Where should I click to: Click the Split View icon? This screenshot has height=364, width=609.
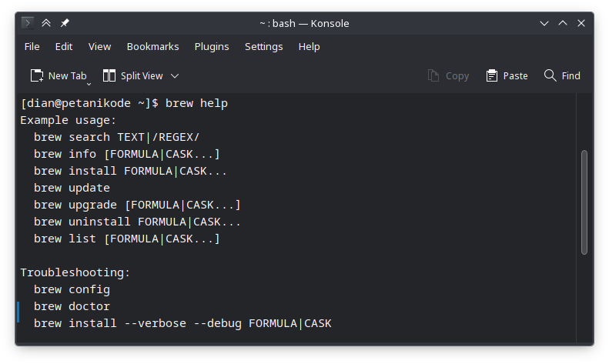point(109,75)
